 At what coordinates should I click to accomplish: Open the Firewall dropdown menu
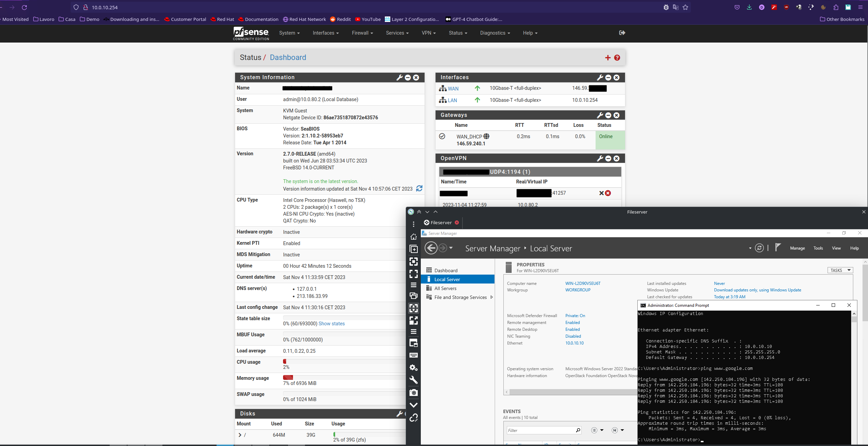362,33
